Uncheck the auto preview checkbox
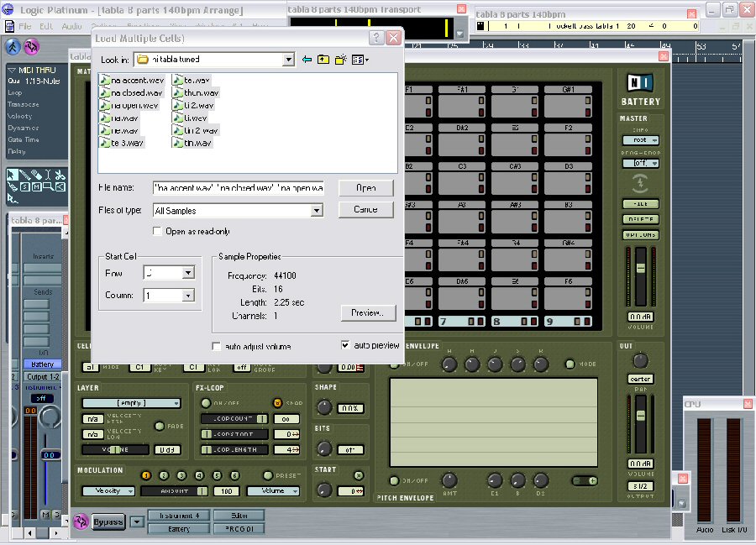This screenshot has width=756, height=545. coord(346,345)
